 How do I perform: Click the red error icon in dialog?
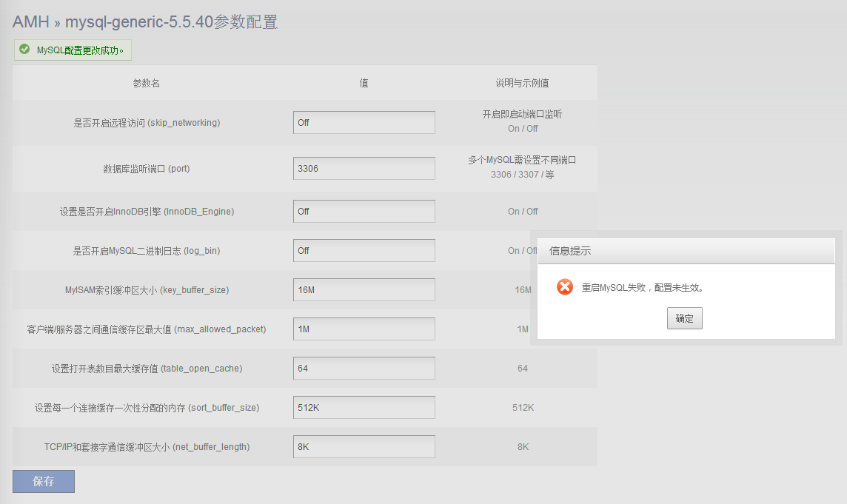565,287
